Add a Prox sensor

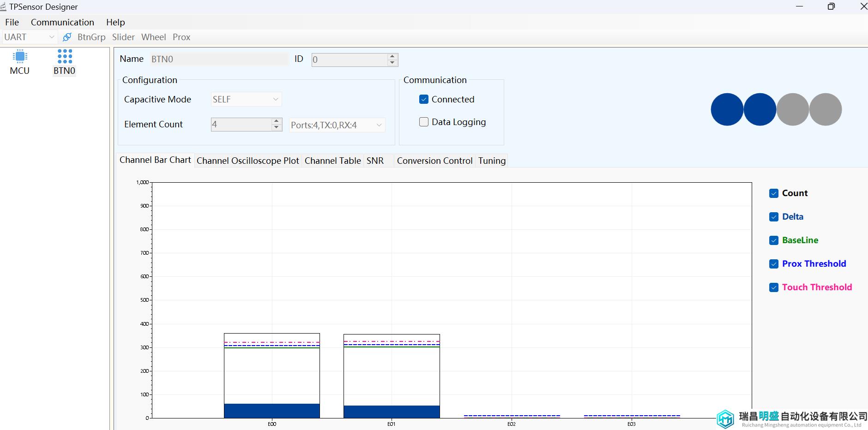[181, 37]
